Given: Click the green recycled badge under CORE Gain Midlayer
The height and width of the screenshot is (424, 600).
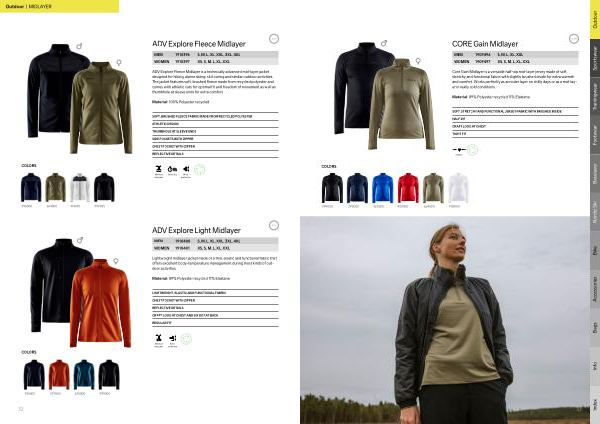Looking at the screenshot, I should point(473,149).
